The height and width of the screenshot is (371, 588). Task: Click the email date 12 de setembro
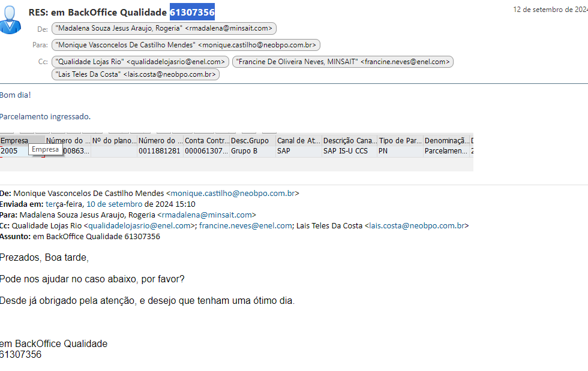pos(551,10)
